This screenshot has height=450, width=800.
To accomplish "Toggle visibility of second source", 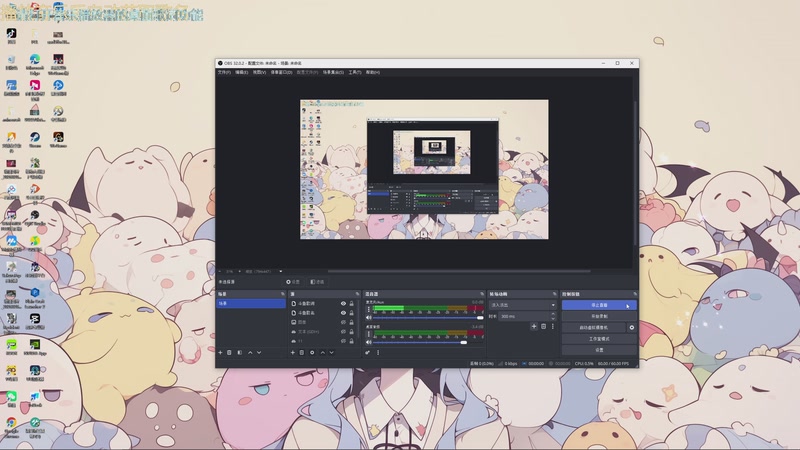I will click(343, 313).
